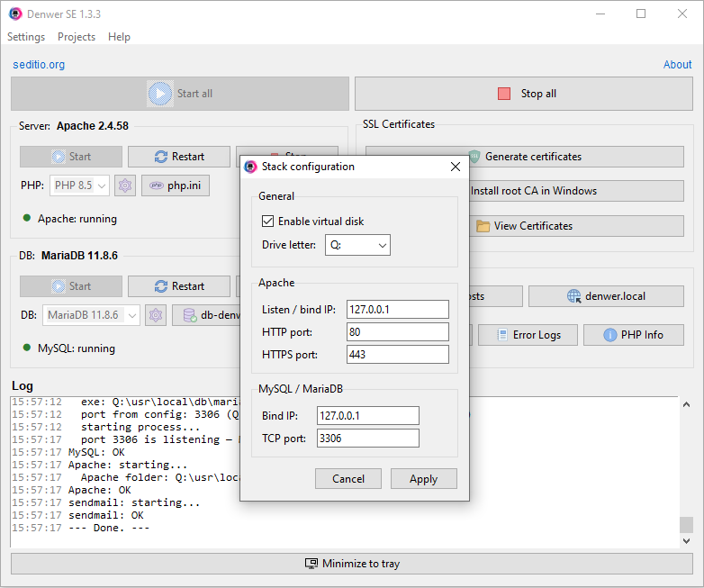Viewport: 704px width, 588px height.
Task: Click Generate certificates shield icon
Action: 474,157
